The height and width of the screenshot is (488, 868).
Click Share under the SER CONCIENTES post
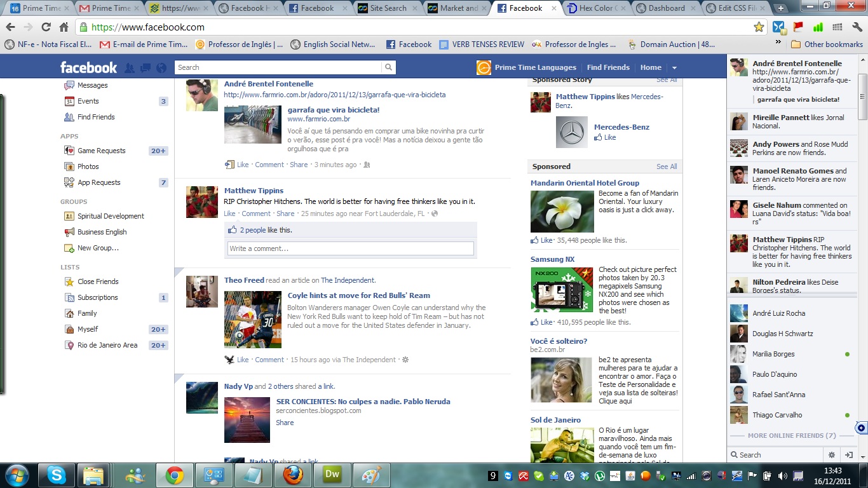click(285, 423)
